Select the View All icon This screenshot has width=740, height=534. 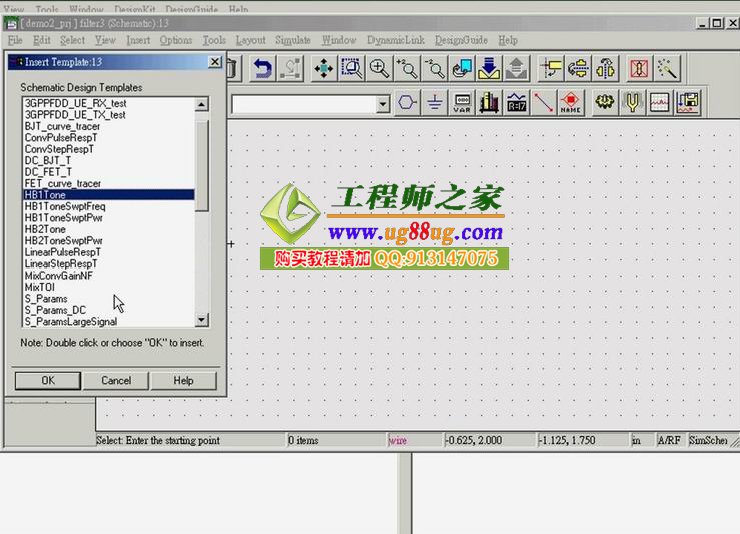[323, 68]
